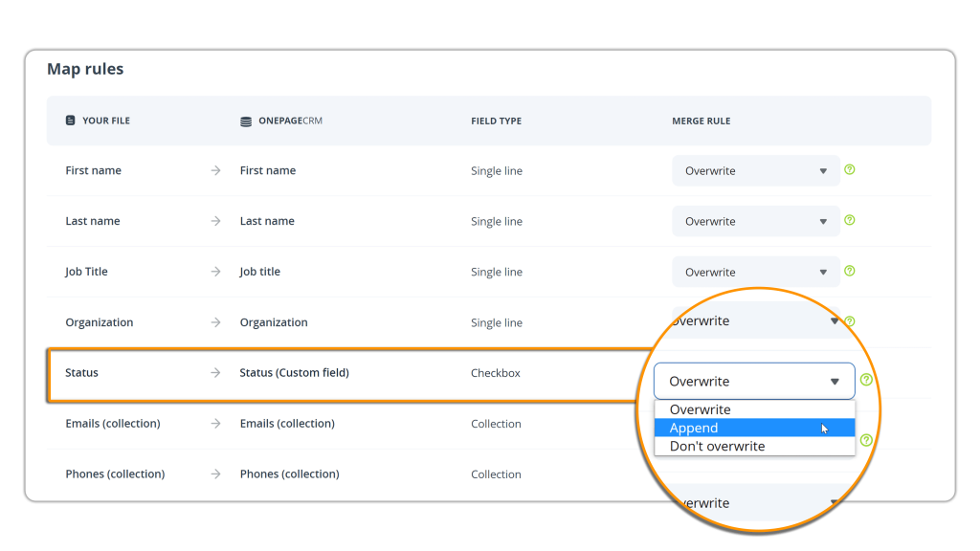Viewport: 980px width, 551px height.
Task: Click the MERGE RULE column header
Action: click(701, 121)
